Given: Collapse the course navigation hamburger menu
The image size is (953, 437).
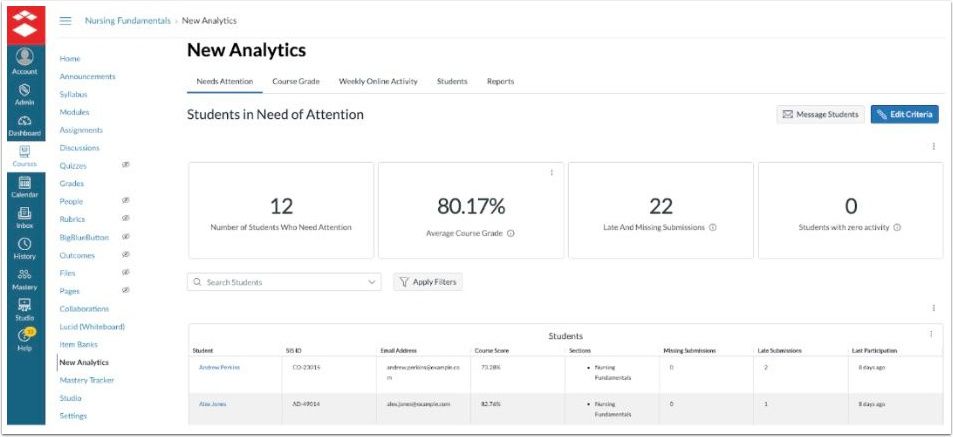Looking at the screenshot, I should coord(66,21).
